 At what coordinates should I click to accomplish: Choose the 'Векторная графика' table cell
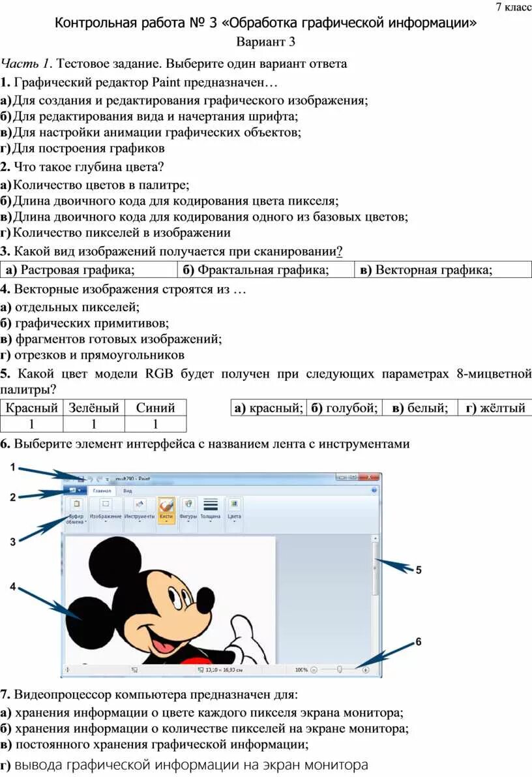coord(443,269)
